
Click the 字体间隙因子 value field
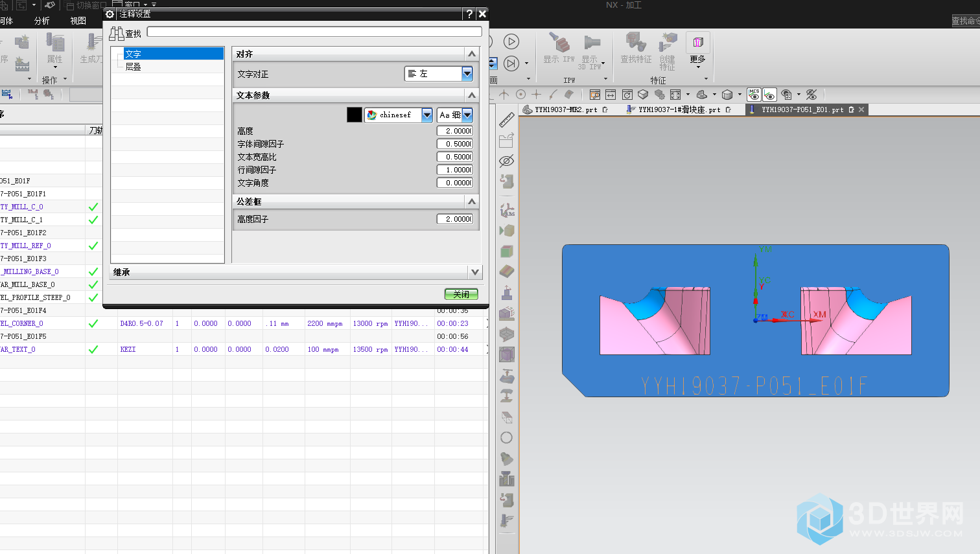coord(455,144)
